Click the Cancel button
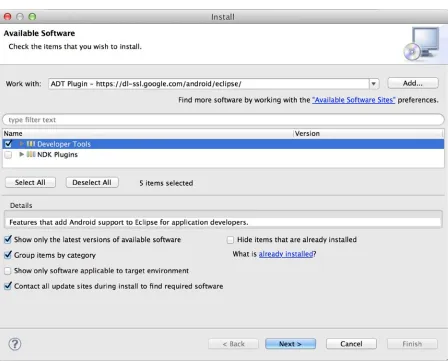The height and width of the screenshot is (361, 448). pyautogui.click(x=351, y=344)
